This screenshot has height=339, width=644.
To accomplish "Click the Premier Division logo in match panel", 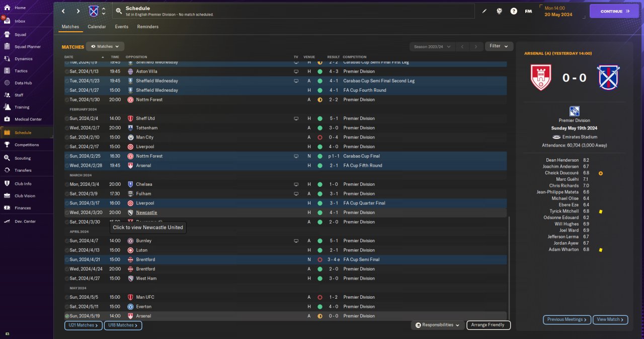I will point(574,111).
